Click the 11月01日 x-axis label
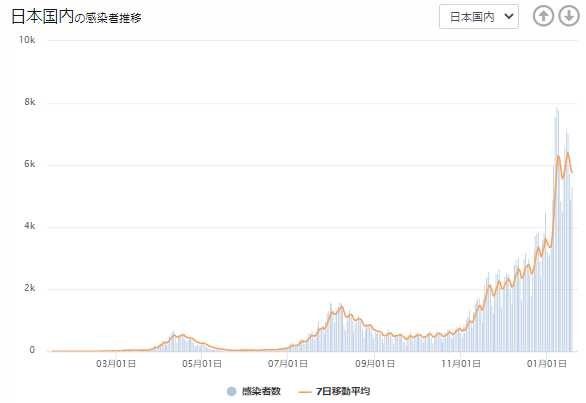Image resolution: width=586 pixels, height=403 pixels. point(460,364)
